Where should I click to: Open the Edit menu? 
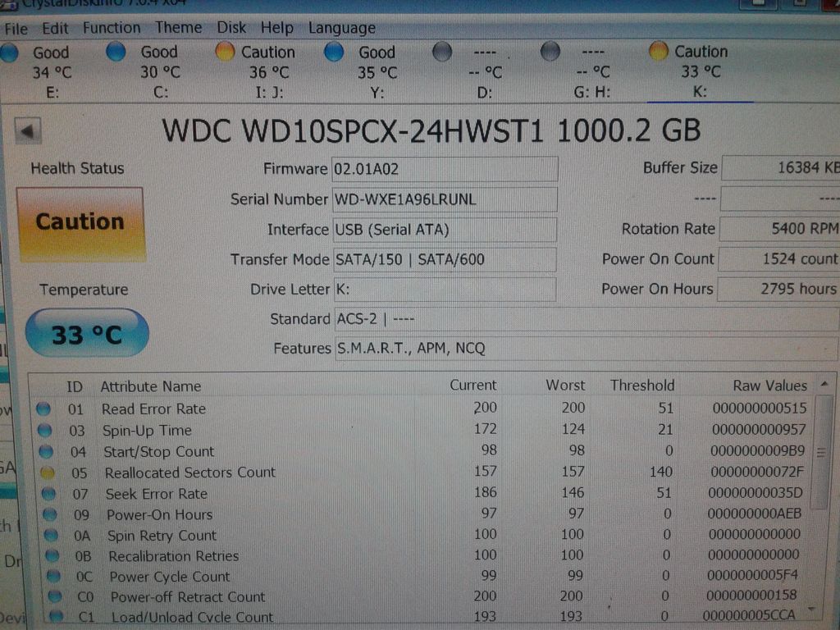55,28
